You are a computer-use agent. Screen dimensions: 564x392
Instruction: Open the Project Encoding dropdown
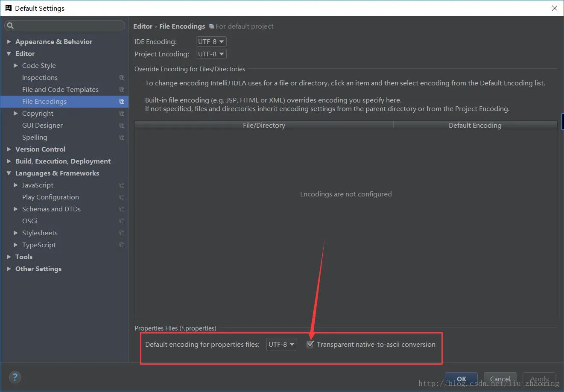pos(211,54)
